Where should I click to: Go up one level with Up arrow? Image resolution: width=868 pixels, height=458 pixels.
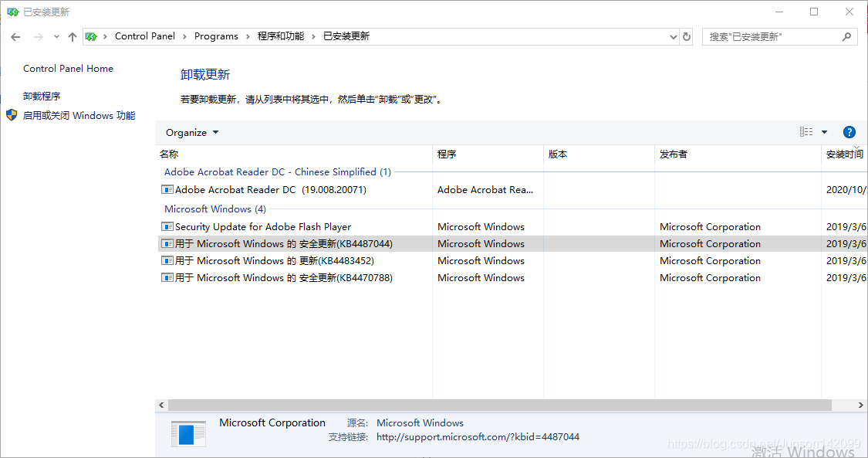point(73,37)
